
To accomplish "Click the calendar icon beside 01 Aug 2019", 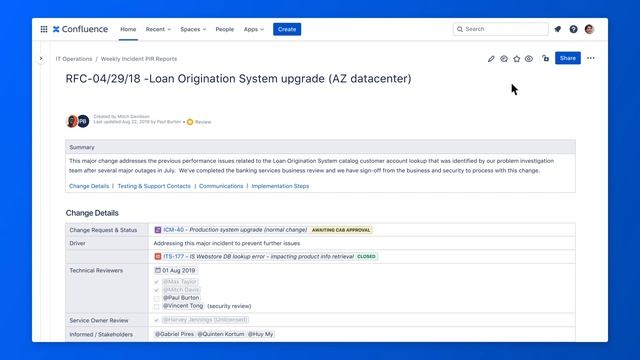I will point(158,270).
